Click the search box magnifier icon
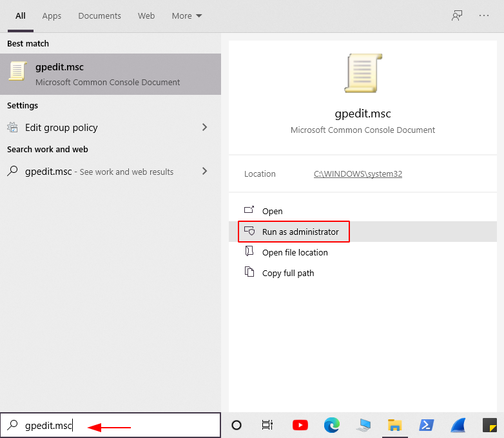 pos(12,425)
